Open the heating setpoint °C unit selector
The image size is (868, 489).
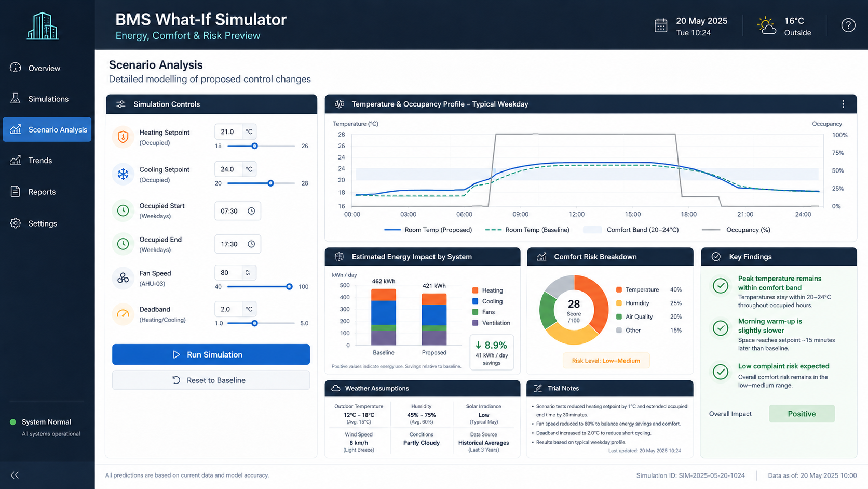(x=249, y=132)
